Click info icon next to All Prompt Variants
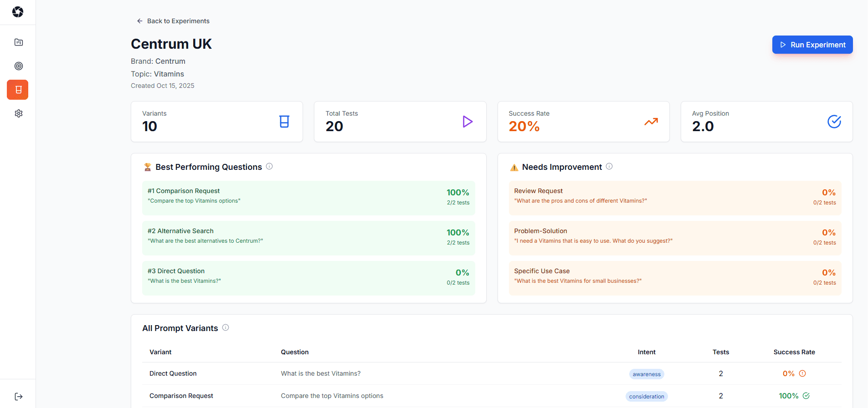 (226, 328)
